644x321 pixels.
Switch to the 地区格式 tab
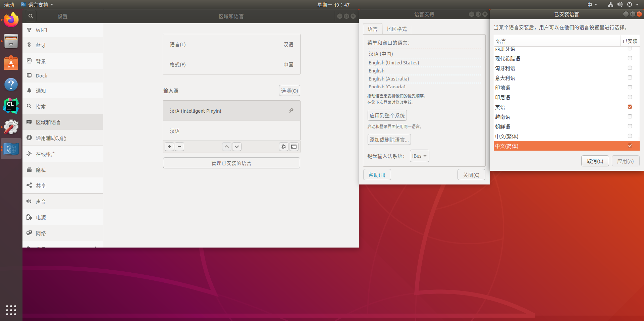pyautogui.click(x=396, y=29)
